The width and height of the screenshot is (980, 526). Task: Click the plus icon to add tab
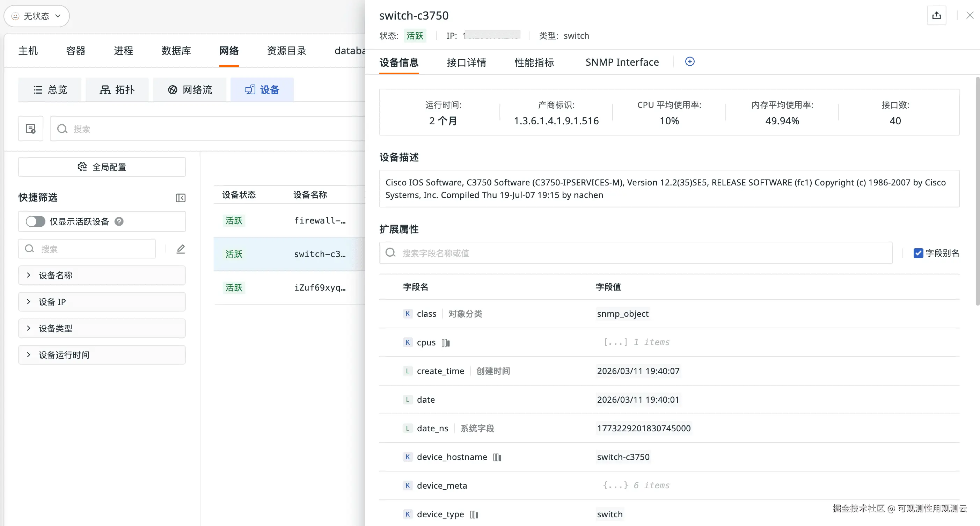[689, 61]
